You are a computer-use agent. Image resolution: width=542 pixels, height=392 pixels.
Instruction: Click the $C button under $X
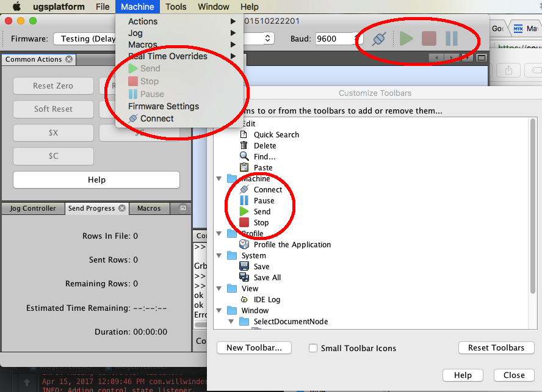(x=53, y=156)
